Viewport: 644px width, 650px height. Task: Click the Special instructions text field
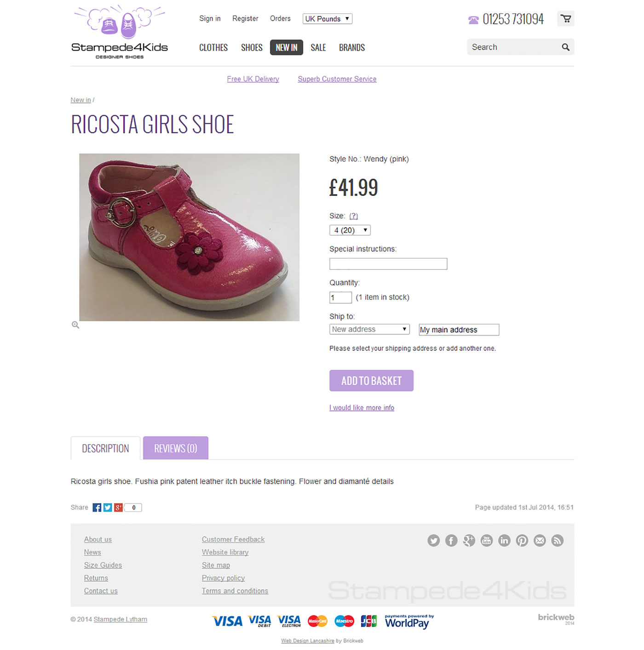coord(388,264)
